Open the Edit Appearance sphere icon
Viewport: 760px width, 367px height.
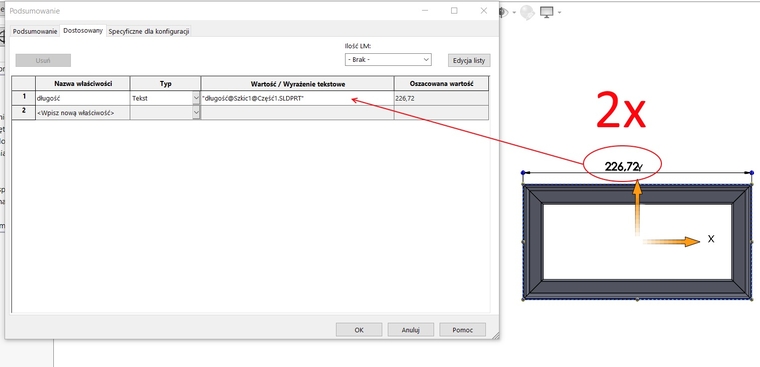click(527, 13)
